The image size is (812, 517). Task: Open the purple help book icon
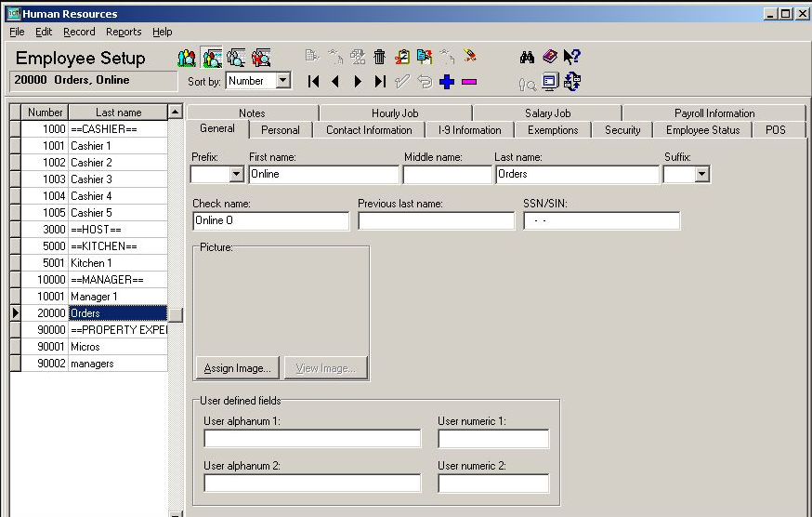tap(550, 56)
